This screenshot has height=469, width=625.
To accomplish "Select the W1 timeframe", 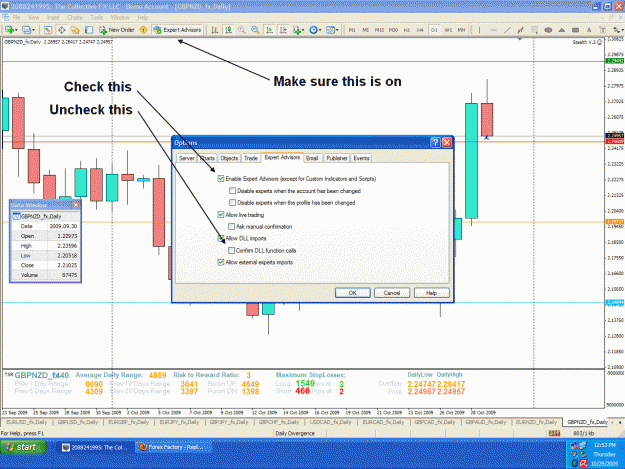I will [x=448, y=30].
